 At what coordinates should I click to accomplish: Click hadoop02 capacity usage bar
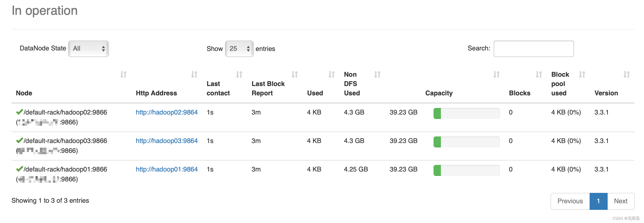(x=466, y=113)
